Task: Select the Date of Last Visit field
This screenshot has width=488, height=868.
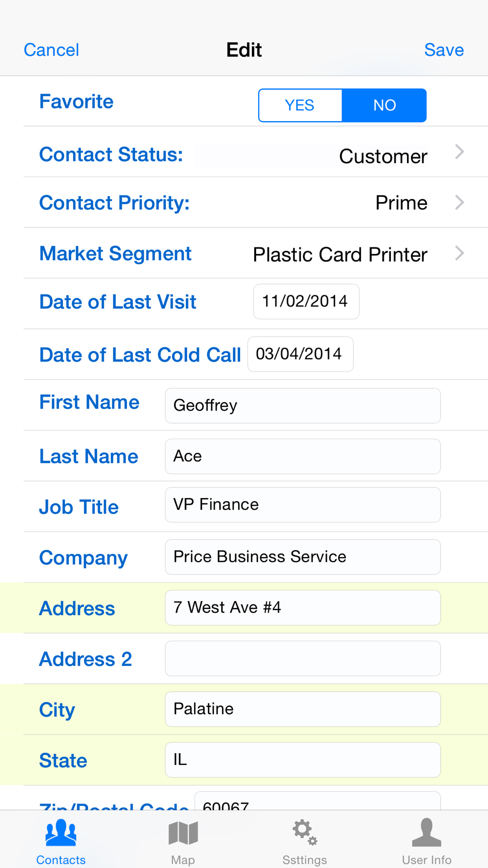Action: coord(306,302)
